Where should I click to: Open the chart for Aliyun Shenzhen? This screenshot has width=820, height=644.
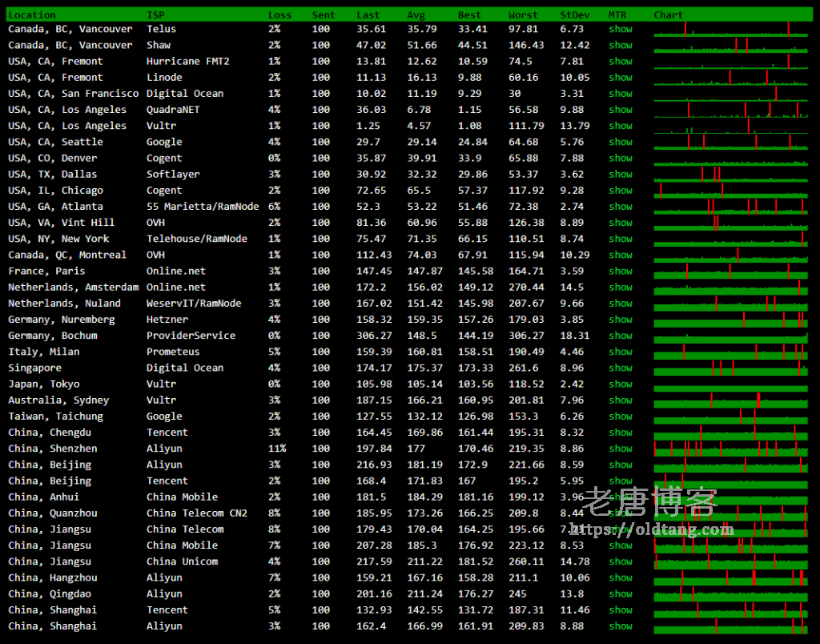coord(730,449)
